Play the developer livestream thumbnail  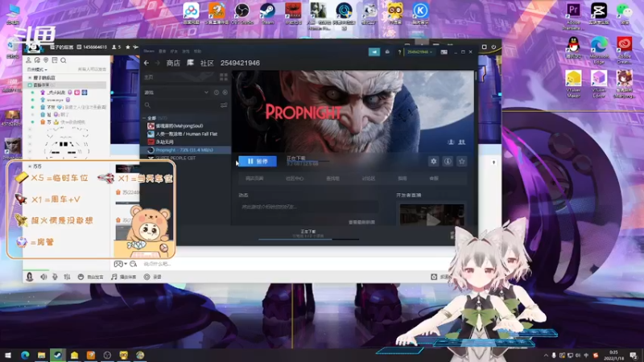[432, 215]
